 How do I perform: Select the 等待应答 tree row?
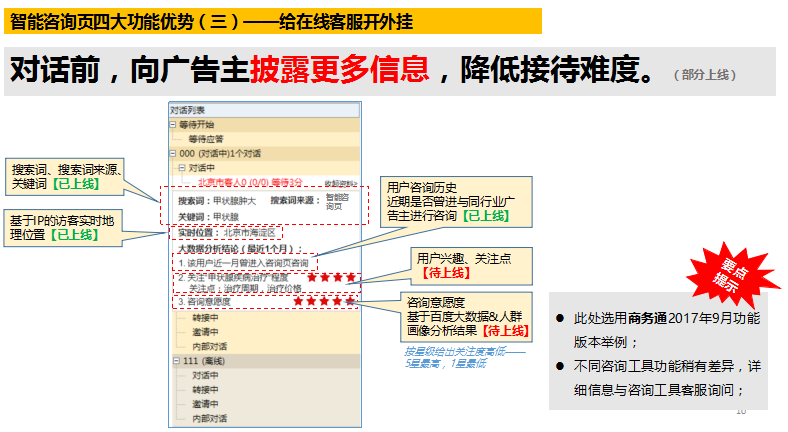(206, 139)
